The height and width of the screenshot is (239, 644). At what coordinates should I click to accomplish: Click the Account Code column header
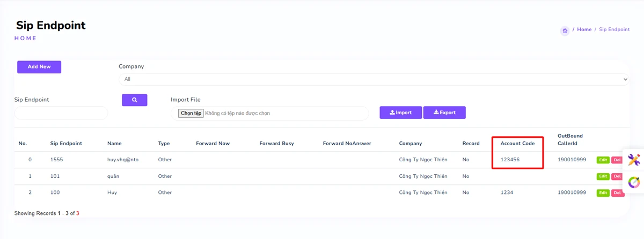click(517, 144)
